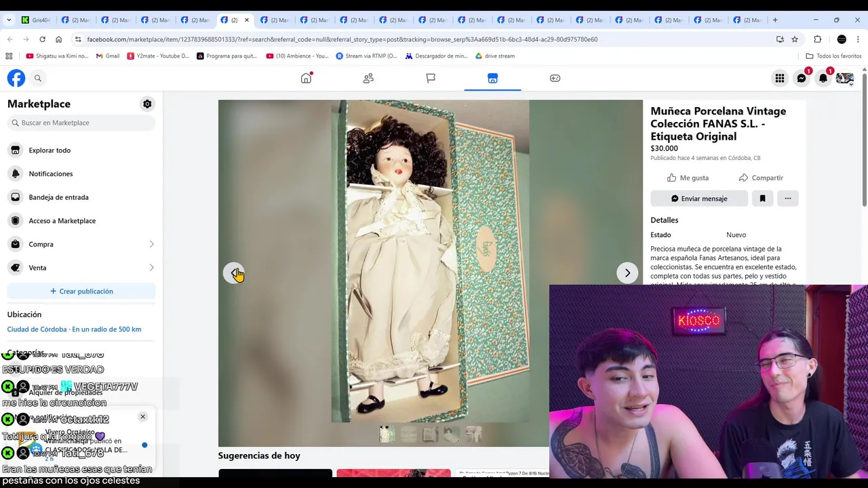Show previous listing photo arrow
Viewport: 868px width, 488px height.
tap(234, 273)
